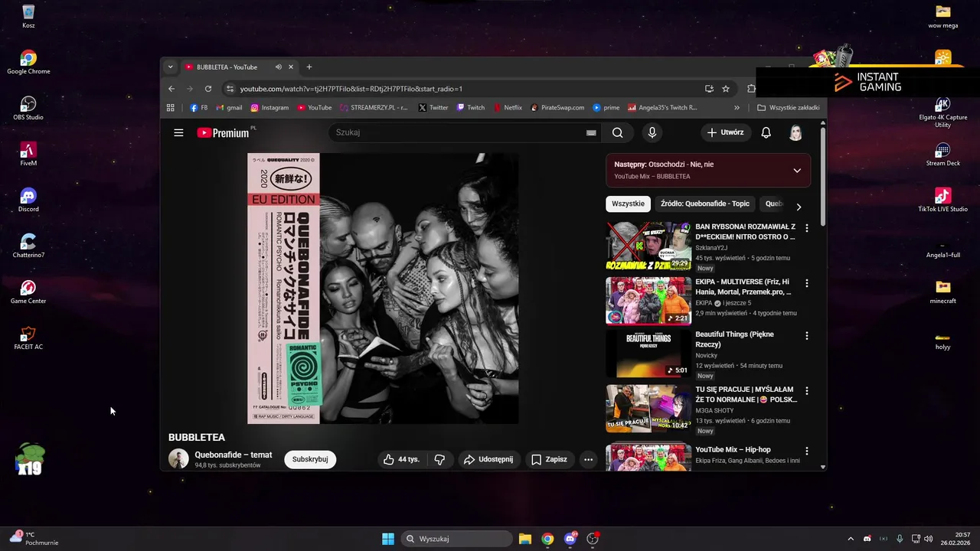980x551 pixels.
Task: Open options for YouTube Mix – Hip-hop
Action: 806,451
